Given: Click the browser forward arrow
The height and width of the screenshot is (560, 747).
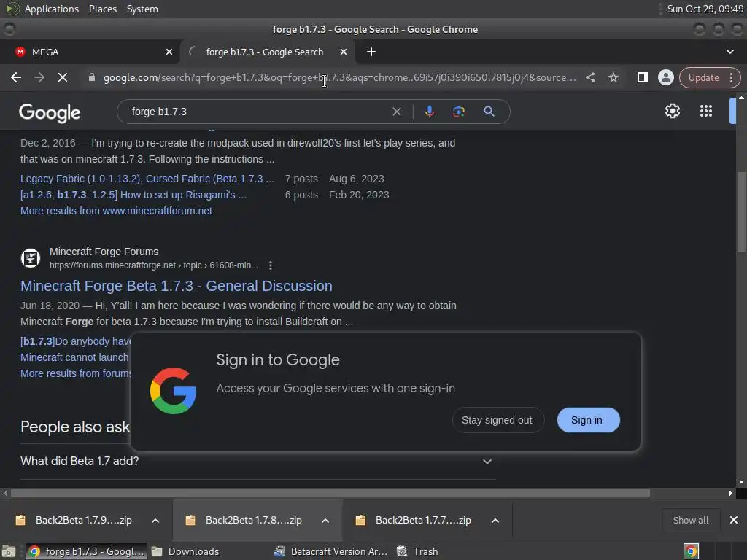Looking at the screenshot, I should [39, 77].
